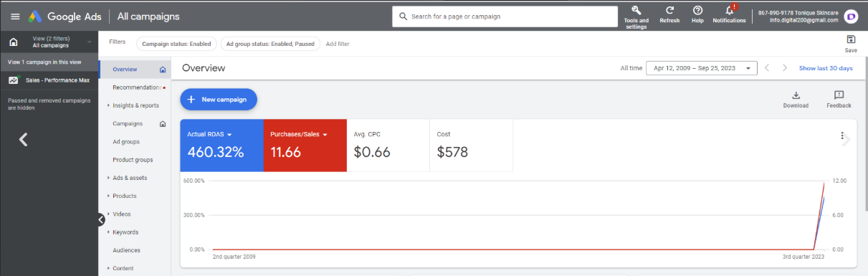Open Recommendations page
This screenshot has width=868, height=276.
[137, 87]
